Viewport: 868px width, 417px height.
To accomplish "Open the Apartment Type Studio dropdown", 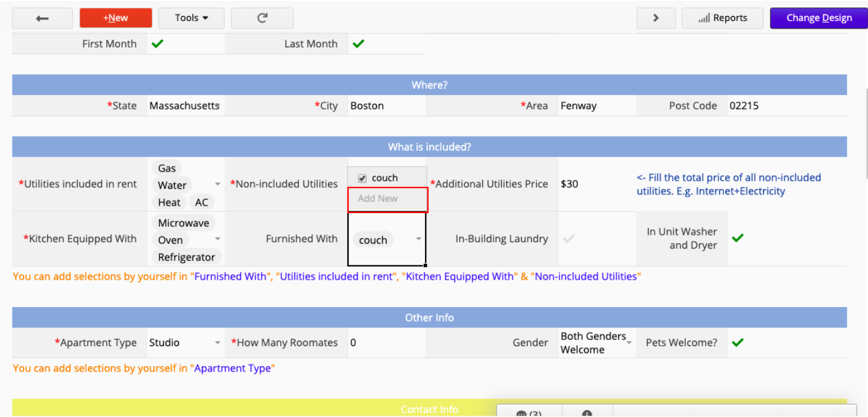I will point(217,343).
